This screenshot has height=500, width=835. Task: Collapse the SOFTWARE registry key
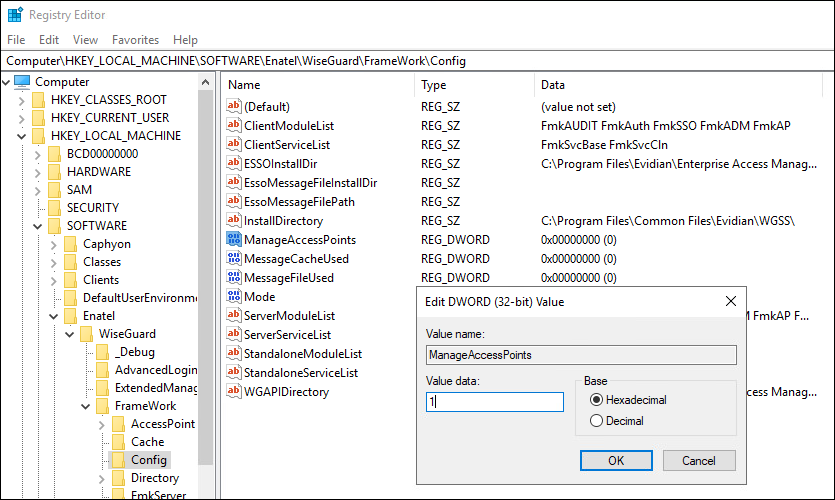pyautogui.click(x=38, y=226)
